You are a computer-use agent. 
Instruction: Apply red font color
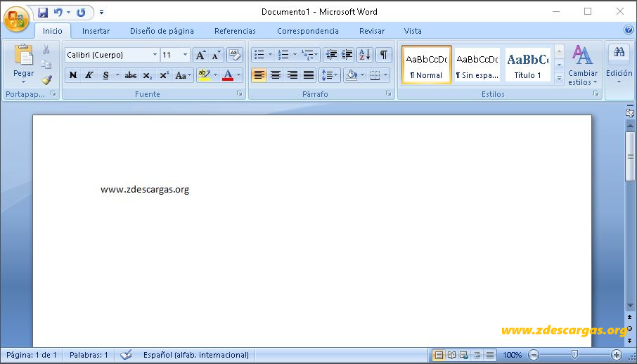click(x=228, y=75)
